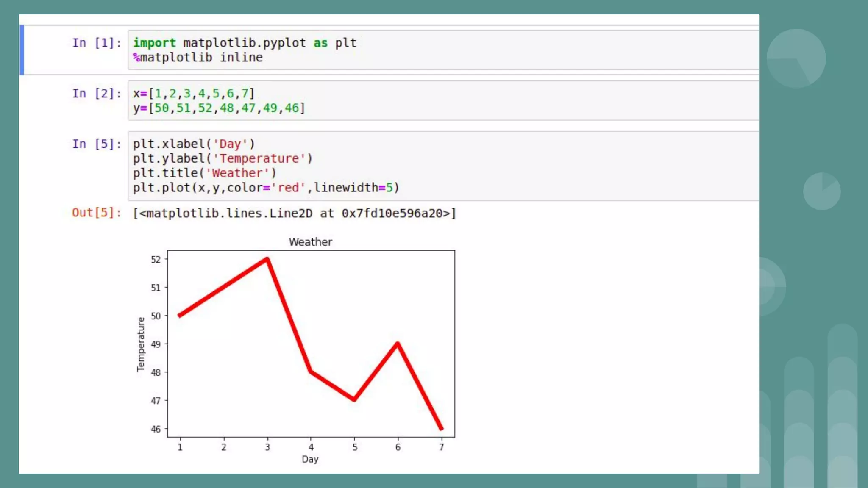Viewport: 868px width, 488px height.
Task: Click the x-axis tick label 7
Action: (442, 447)
